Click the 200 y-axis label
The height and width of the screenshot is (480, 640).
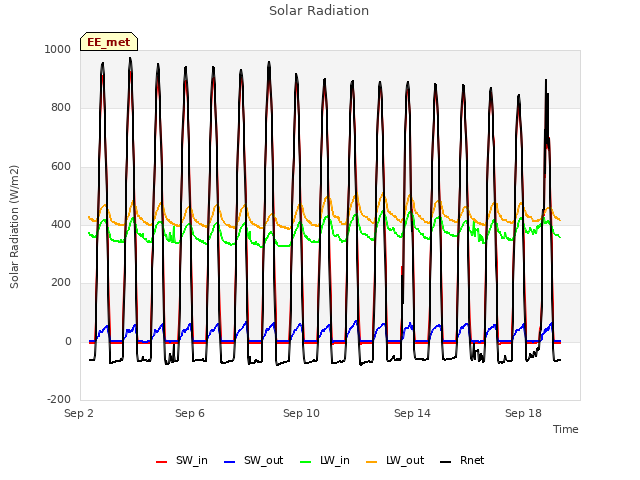point(61,282)
